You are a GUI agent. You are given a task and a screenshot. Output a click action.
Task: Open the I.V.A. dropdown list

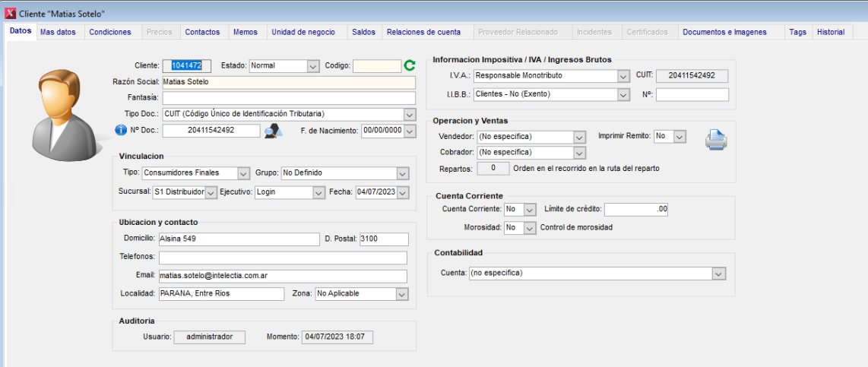tap(623, 76)
